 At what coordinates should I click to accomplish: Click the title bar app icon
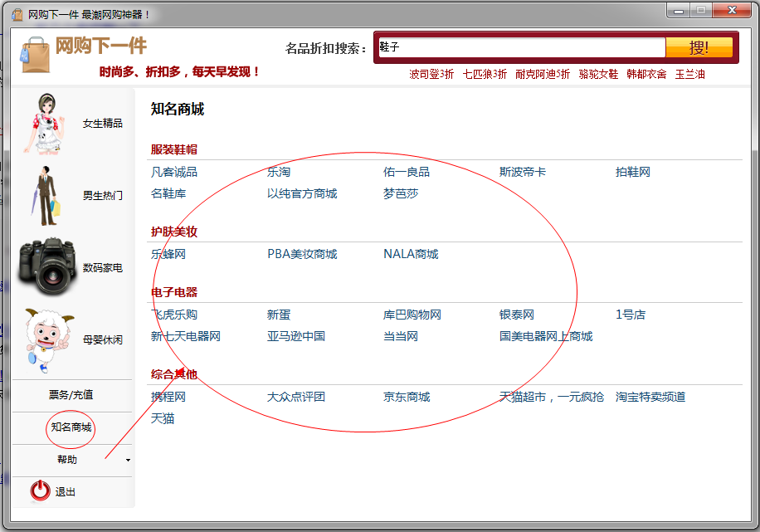[17, 15]
